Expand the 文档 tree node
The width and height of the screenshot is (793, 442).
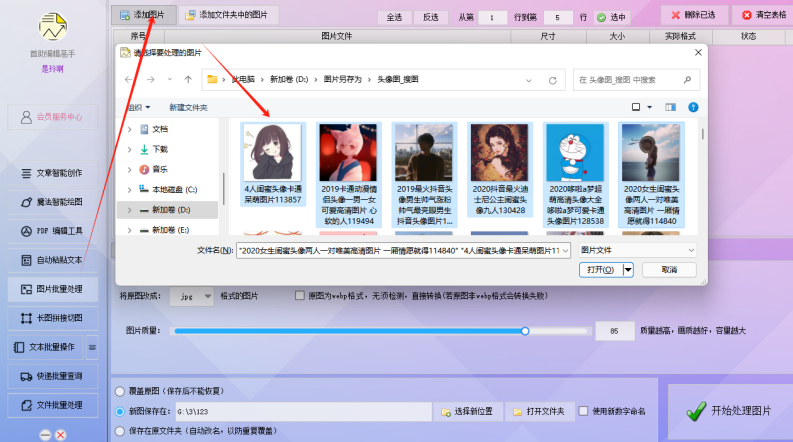tap(129, 129)
